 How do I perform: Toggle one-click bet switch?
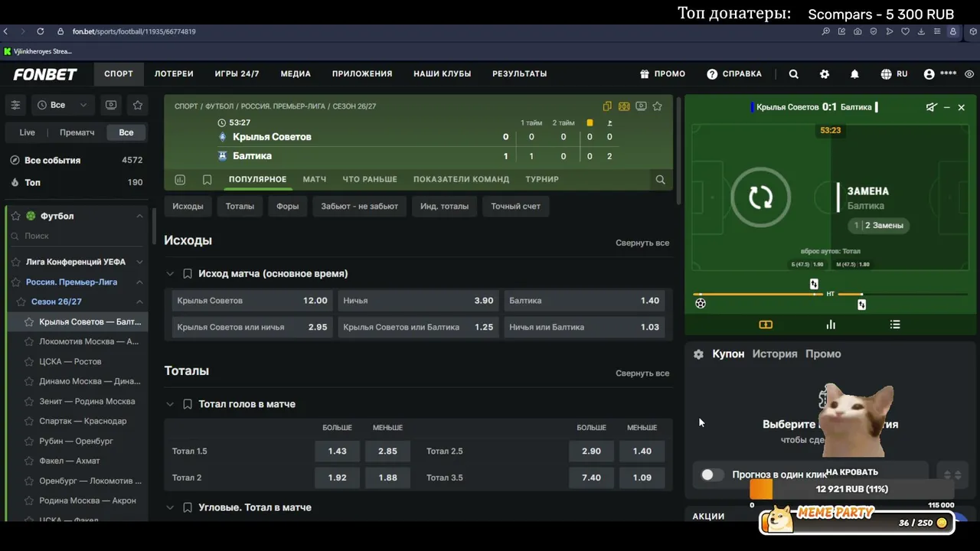point(711,474)
